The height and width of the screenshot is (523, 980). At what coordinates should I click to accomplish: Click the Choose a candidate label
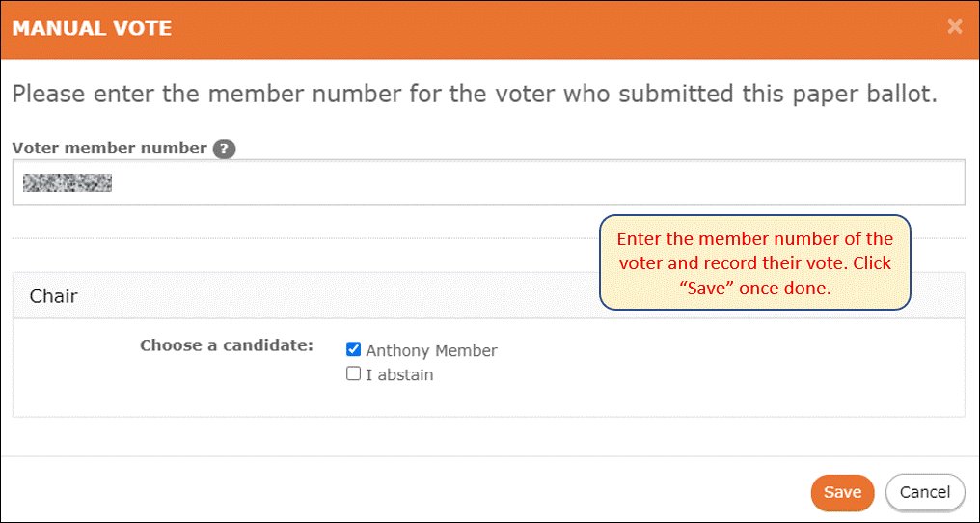tap(227, 345)
